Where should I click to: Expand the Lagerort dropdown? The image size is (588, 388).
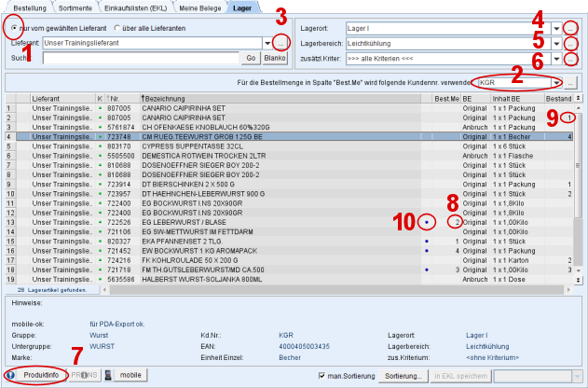(x=556, y=28)
